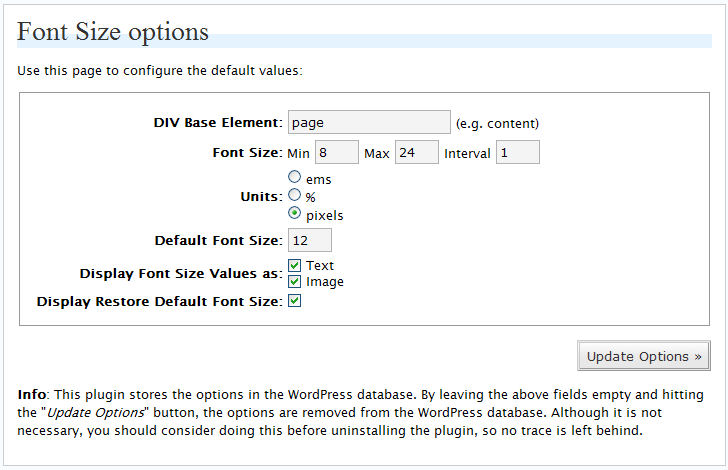Select the Interval input field
This screenshot has height=470, width=728.
pos(518,152)
